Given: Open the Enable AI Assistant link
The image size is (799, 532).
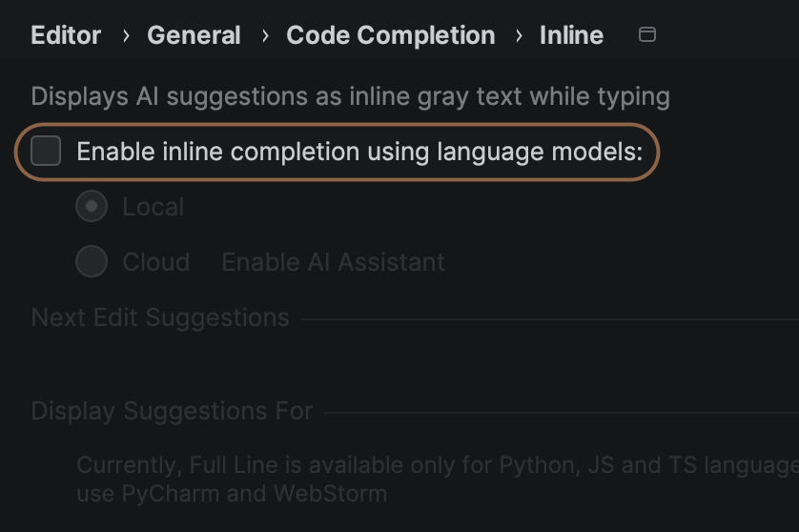Looking at the screenshot, I should coord(334,262).
